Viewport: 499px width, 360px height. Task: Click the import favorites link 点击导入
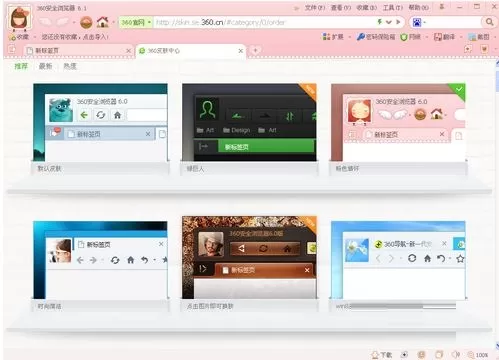95,37
